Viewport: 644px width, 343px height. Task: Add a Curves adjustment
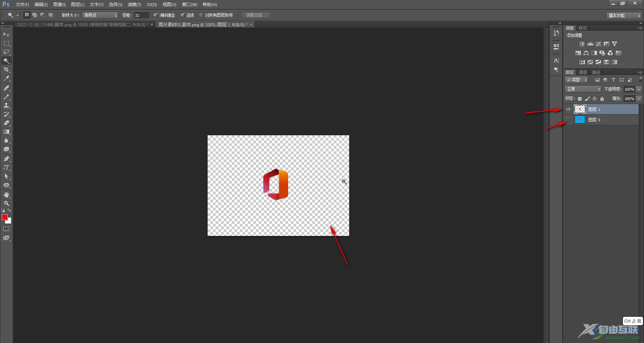(598, 44)
